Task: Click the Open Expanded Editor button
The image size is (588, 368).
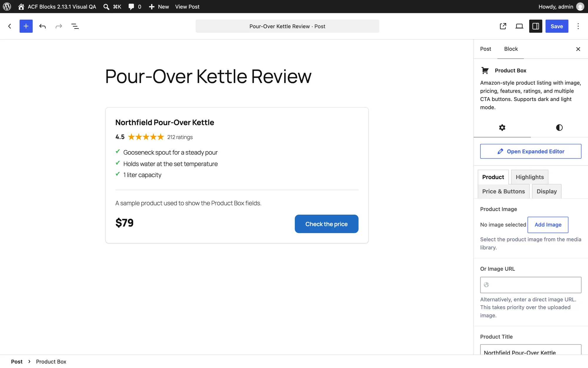Action: 531,151
